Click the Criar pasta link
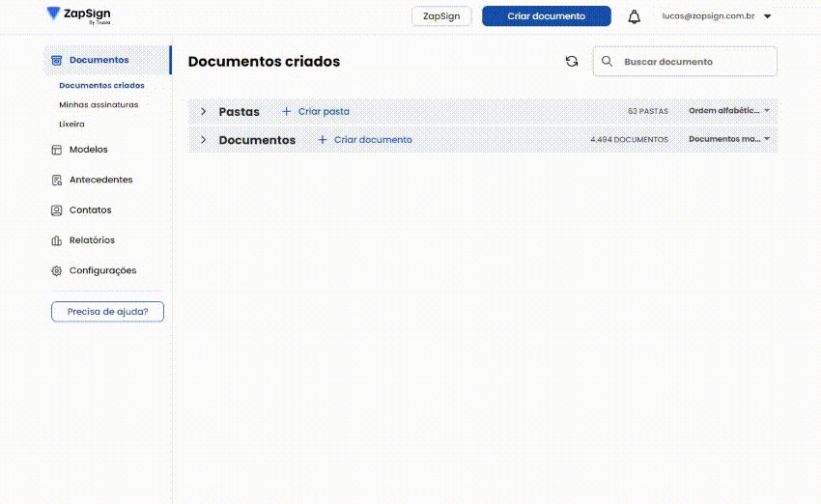This screenshot has width=821, height=504. tap(324, 111)
